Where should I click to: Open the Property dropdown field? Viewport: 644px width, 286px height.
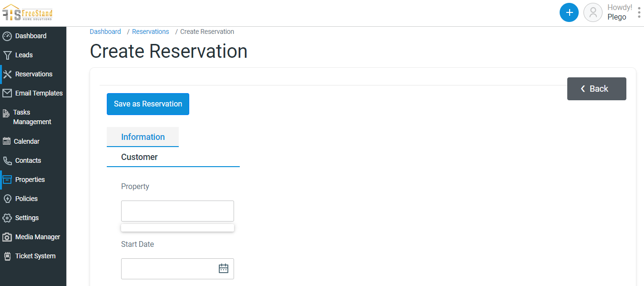click(177, 211)
